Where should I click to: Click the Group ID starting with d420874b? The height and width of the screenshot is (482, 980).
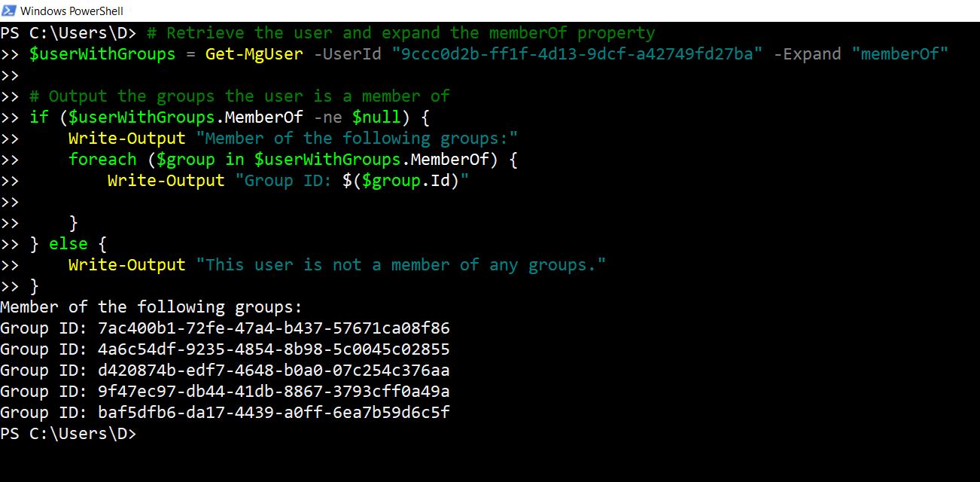[x=274, y=371]
